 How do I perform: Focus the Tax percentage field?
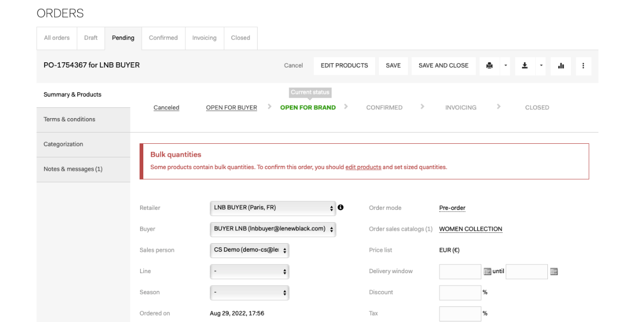tap(460, 313)
